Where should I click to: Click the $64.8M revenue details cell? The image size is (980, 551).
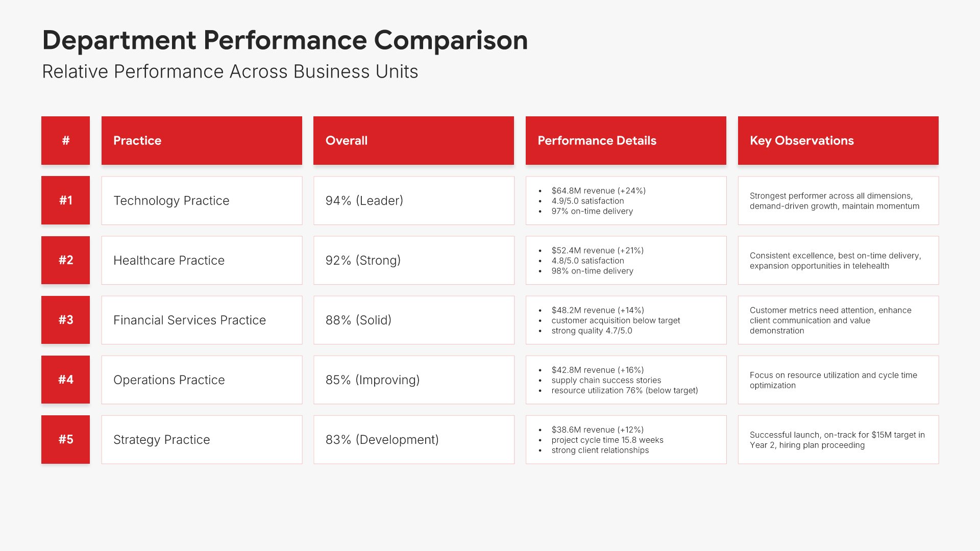coord(626,201)
